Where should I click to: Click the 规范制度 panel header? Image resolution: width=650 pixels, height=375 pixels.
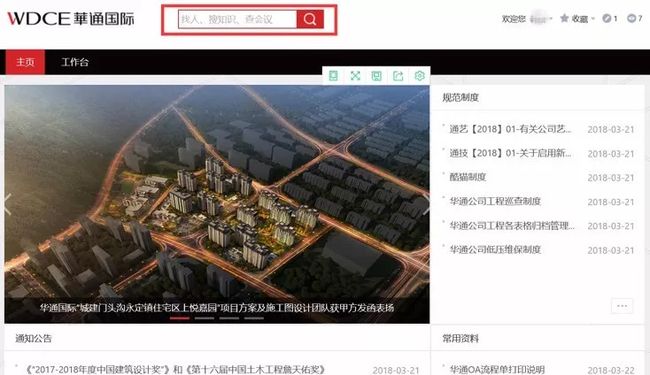461,98
